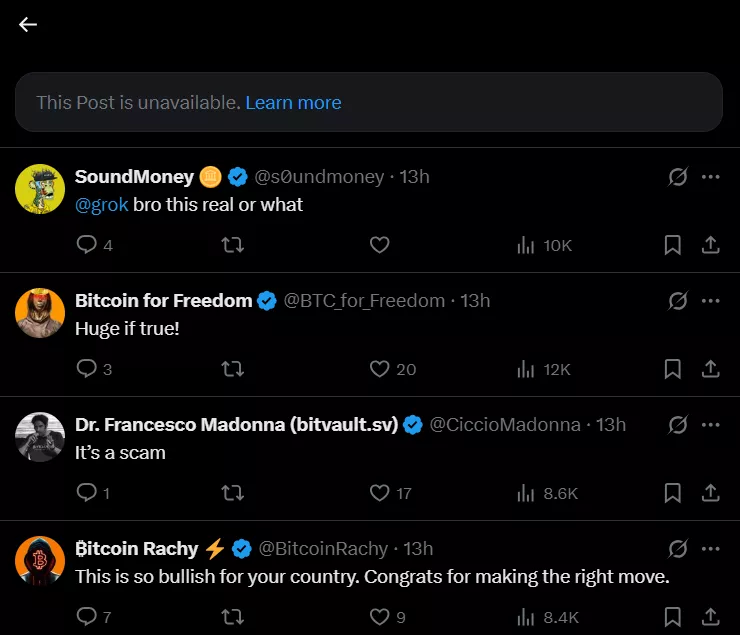
Task: Repost Dr. Francesco Madonna's post
Action: pyautogui.click(x=232, y=493)
